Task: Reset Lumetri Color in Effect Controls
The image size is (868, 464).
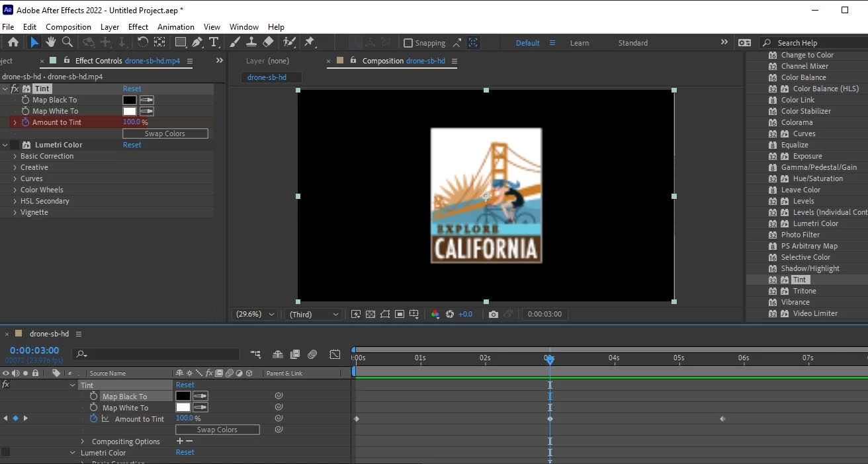Action: click(132, 145)
